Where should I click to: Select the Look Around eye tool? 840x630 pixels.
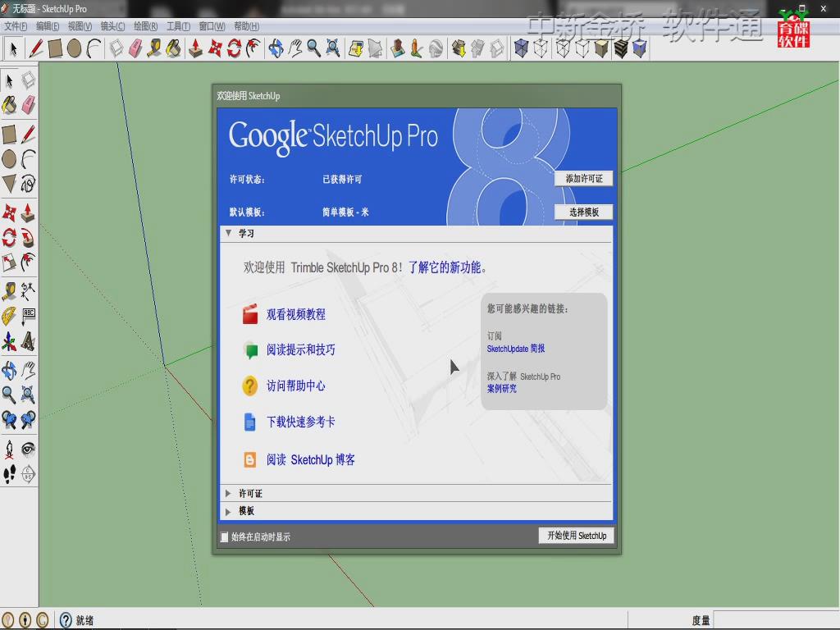coord(29,449)
